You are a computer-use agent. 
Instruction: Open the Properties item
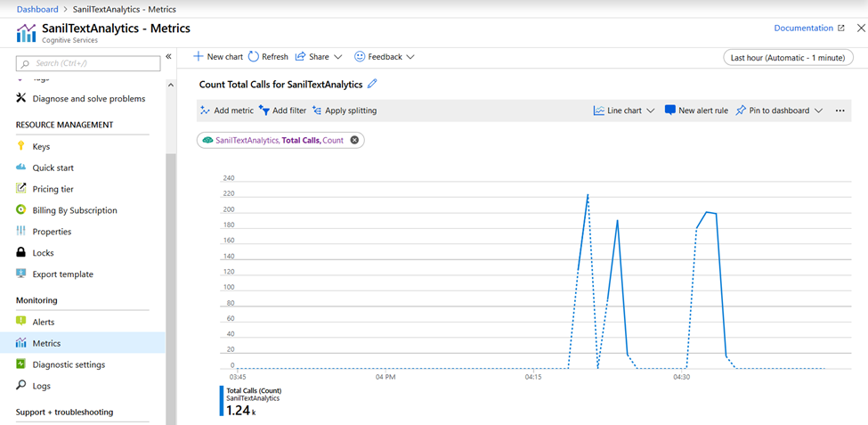coord(52,232)
